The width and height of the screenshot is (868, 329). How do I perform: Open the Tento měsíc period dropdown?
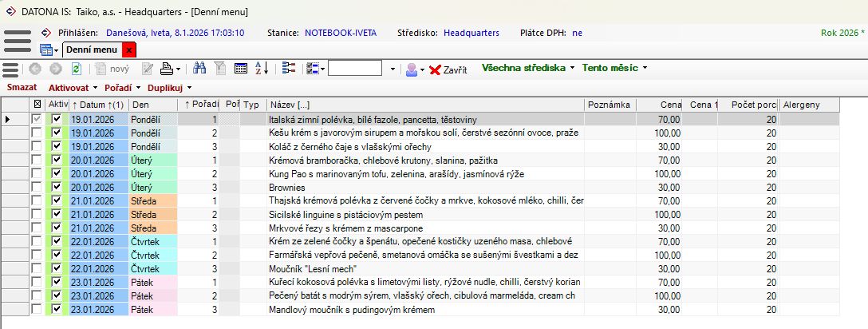point(614,69)
